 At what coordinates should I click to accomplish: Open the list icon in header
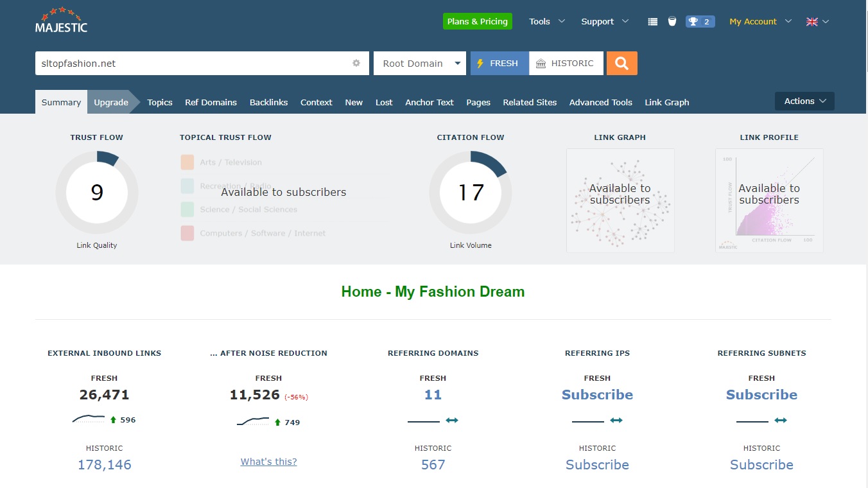click(653, 21)
